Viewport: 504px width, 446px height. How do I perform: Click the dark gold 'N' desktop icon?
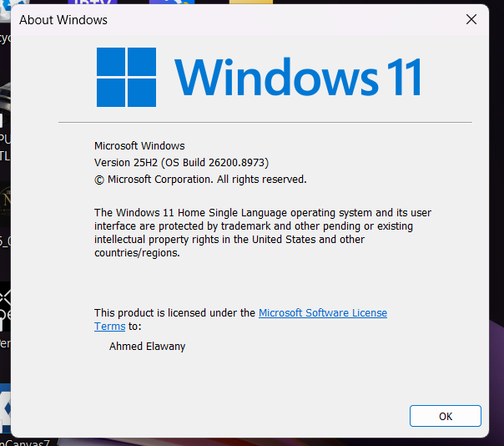(5, 203)
